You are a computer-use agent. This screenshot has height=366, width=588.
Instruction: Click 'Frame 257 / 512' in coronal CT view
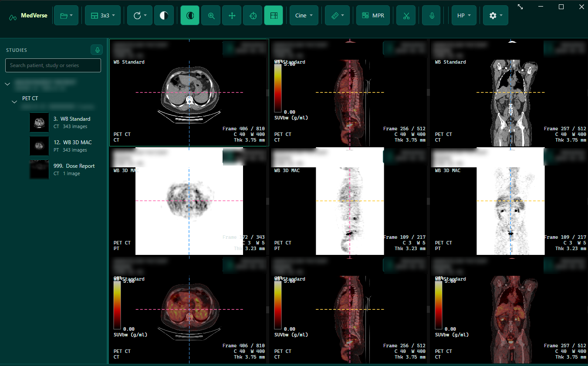565,129
